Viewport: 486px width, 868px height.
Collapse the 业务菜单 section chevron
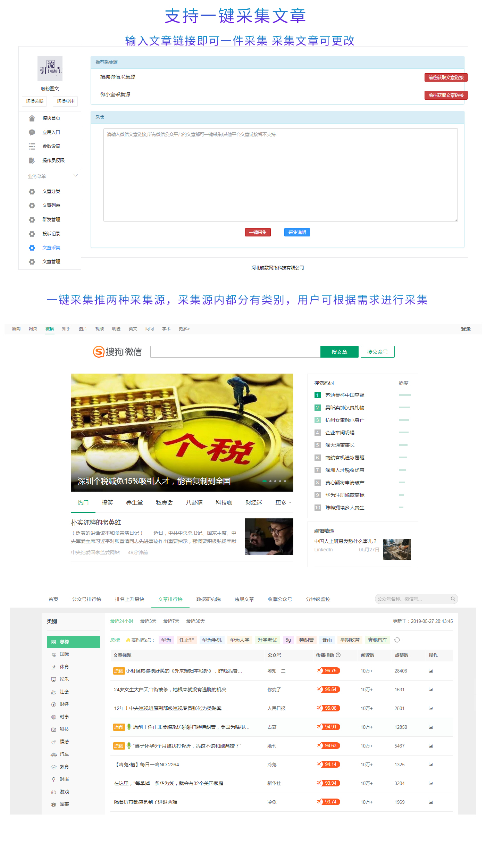75,176
